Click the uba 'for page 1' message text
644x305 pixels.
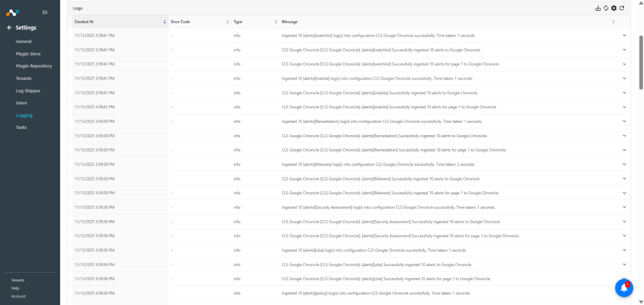387,279
